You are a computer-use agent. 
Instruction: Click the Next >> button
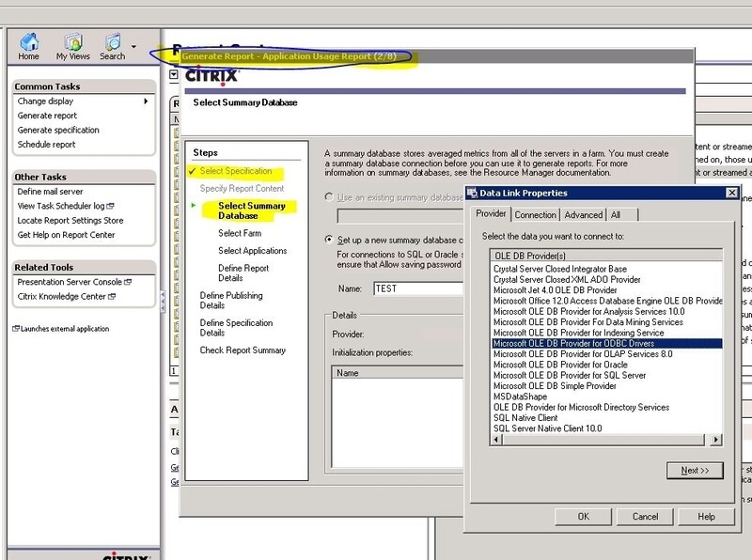(694, 471)
